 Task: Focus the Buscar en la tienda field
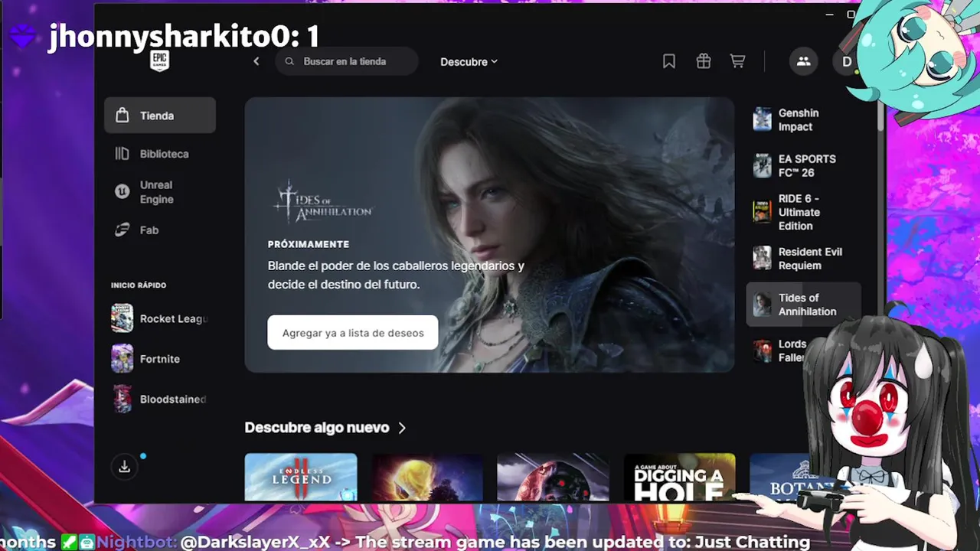[x=347, y=61]
